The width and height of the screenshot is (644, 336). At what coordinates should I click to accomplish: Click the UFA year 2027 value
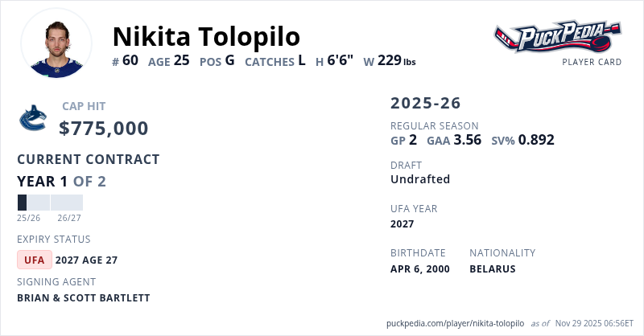402,223
